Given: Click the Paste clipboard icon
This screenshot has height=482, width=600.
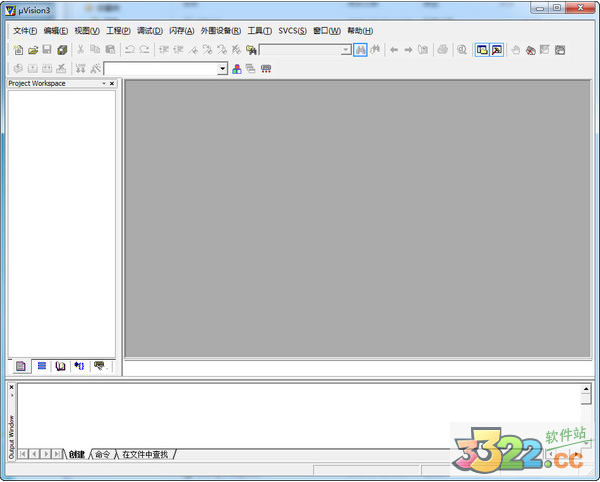Looking at the screenshot, I should [110, 50].
